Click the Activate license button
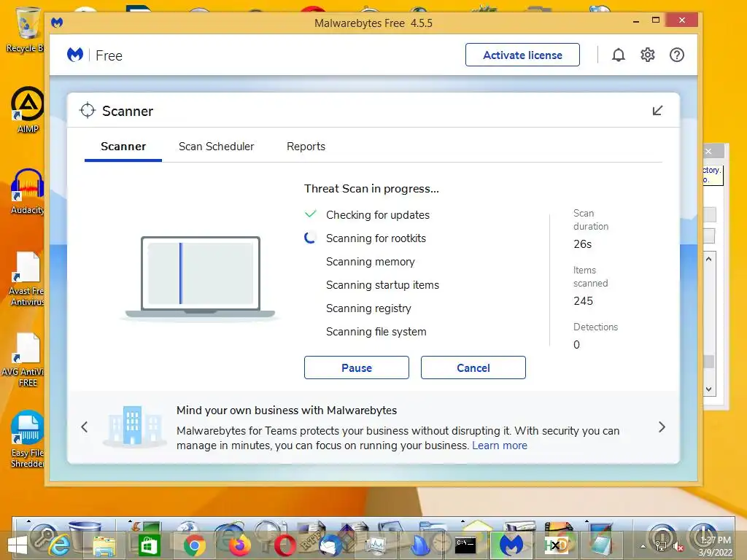 click(x=522, y=55)
